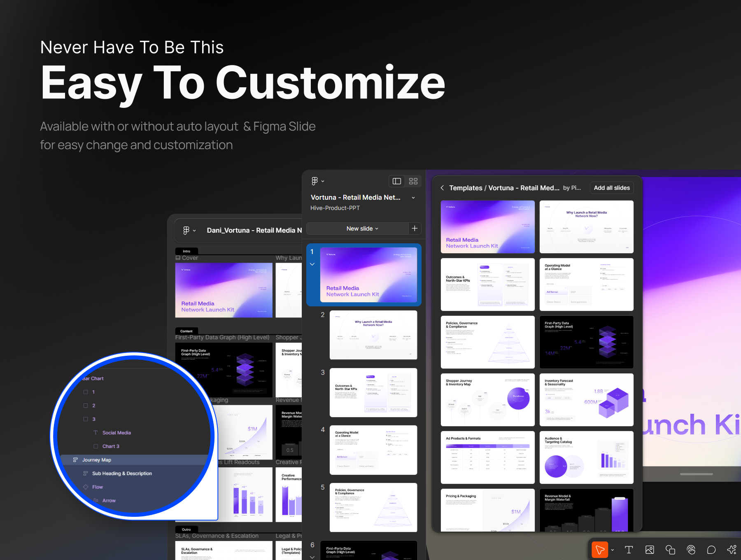
Task: Click the interaction tap tool icon
Action: pyautogui.click(x=691, y=550)
